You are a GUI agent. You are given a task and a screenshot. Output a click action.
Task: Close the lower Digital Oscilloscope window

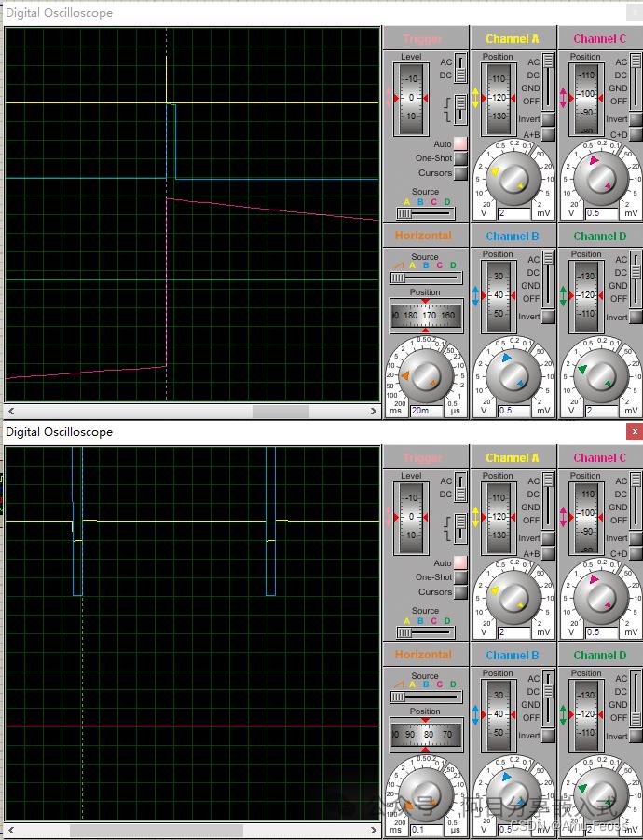click(x=635, y=431)
